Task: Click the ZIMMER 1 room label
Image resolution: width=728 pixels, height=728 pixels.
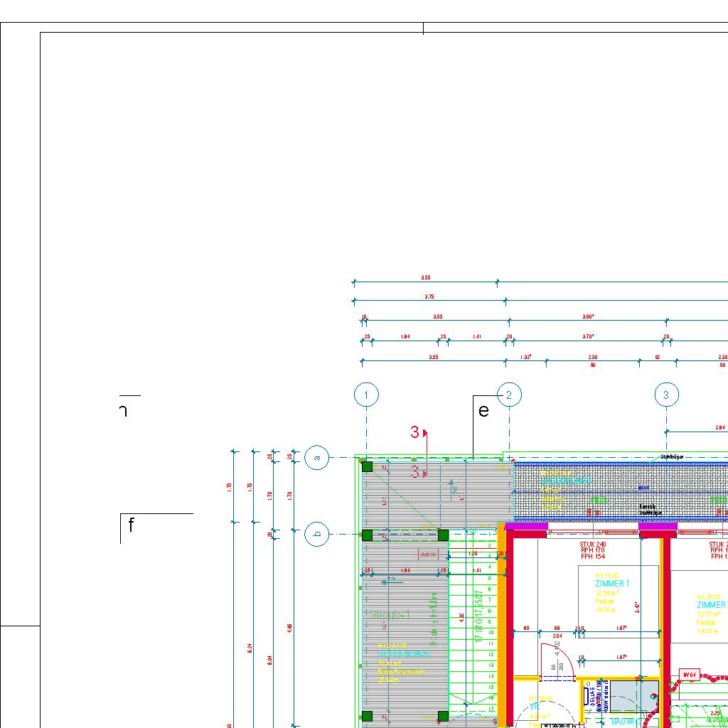Action: [612, 584]
